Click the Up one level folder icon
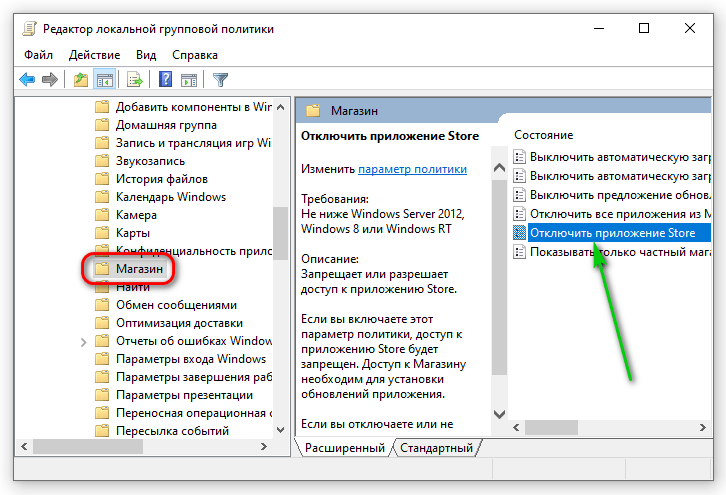This screenshot has width=726, height=495. click(x=81, y=80)
